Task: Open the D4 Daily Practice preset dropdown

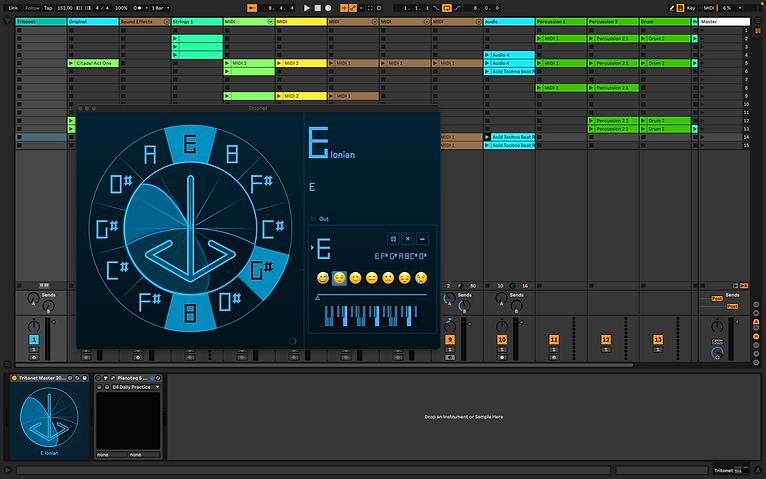Action: point(135,387)
